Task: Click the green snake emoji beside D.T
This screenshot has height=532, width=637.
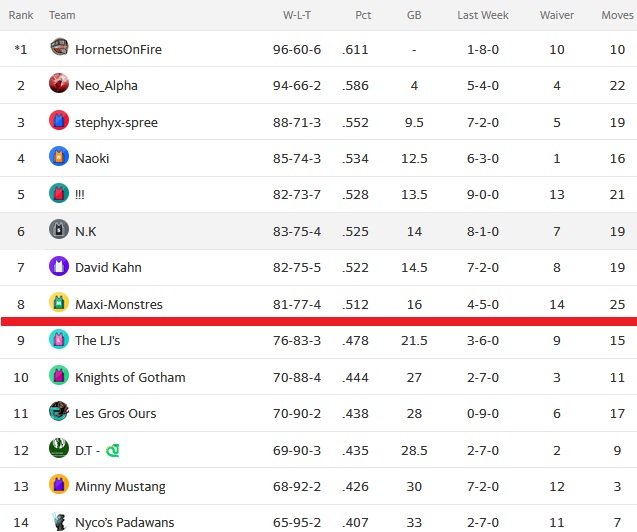Action: tap(113, 450)
